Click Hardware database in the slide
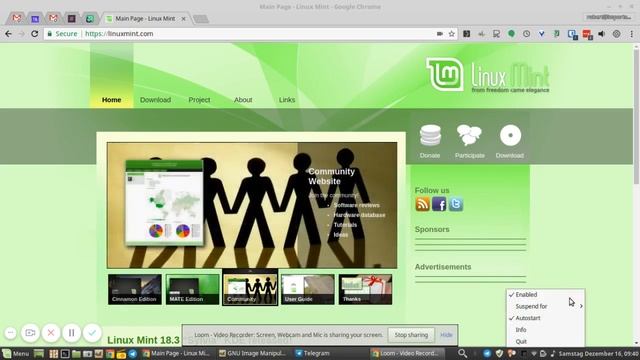The height and width of the screenshot is (360, 640). coord(359,215)
